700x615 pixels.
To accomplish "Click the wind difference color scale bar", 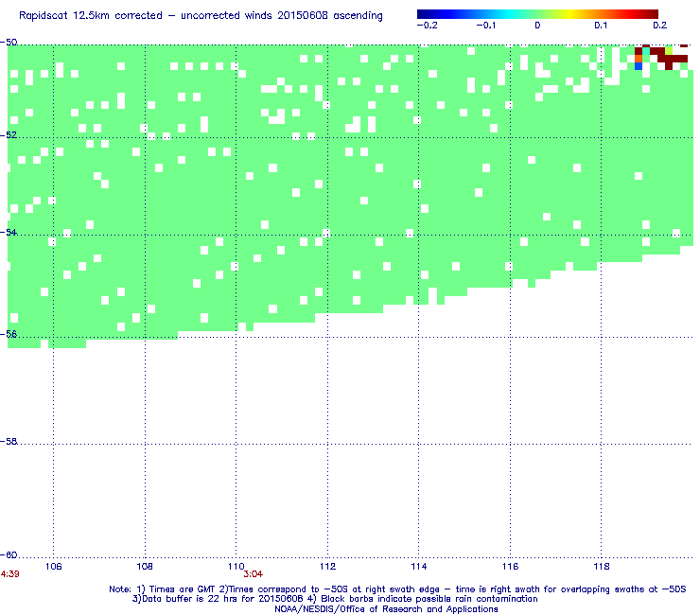I will (x=537, y=14).
